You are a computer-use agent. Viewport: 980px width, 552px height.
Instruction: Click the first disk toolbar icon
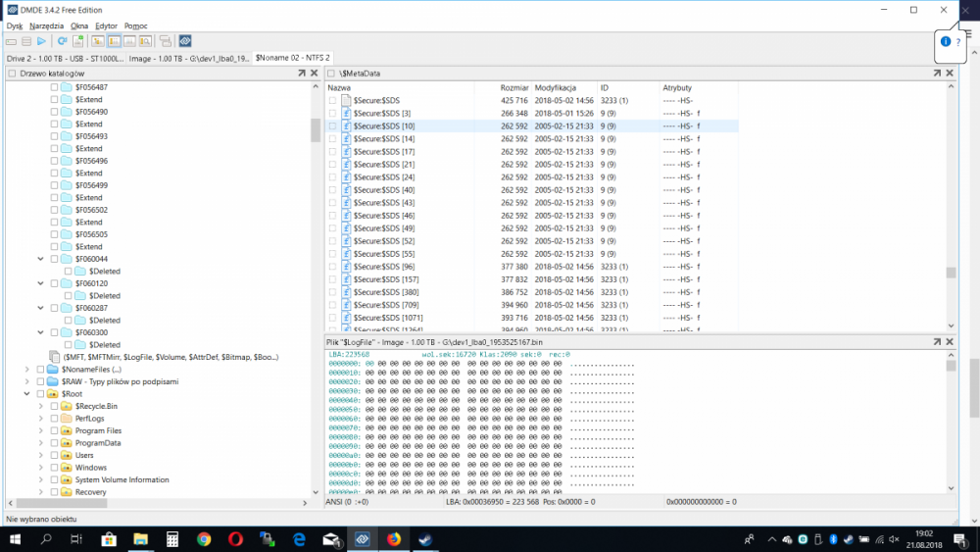[x=11, y=41]
